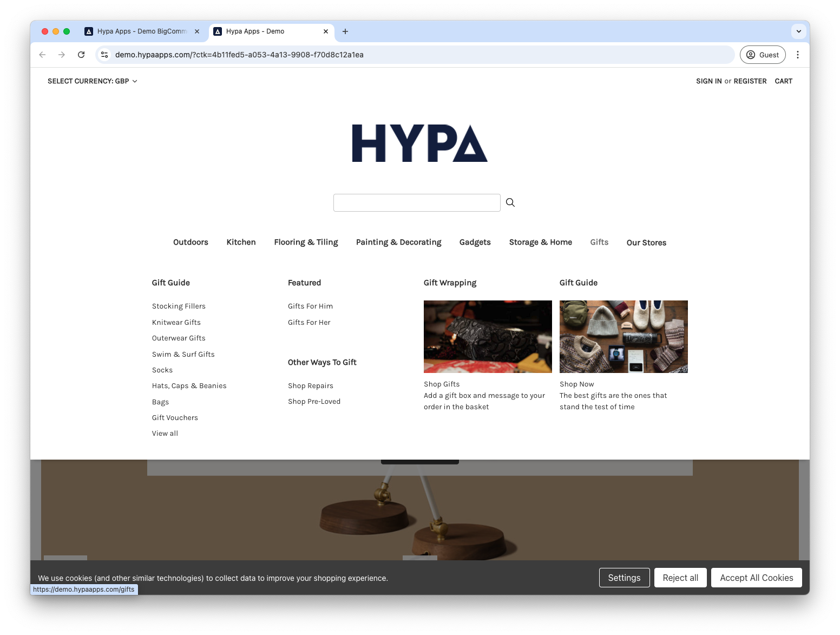Click Accept All Cookies

pos(757,578)
